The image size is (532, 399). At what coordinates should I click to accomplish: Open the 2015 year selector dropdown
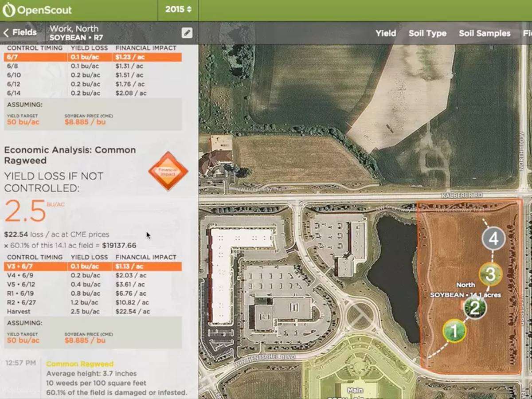(x=178, y=9)
